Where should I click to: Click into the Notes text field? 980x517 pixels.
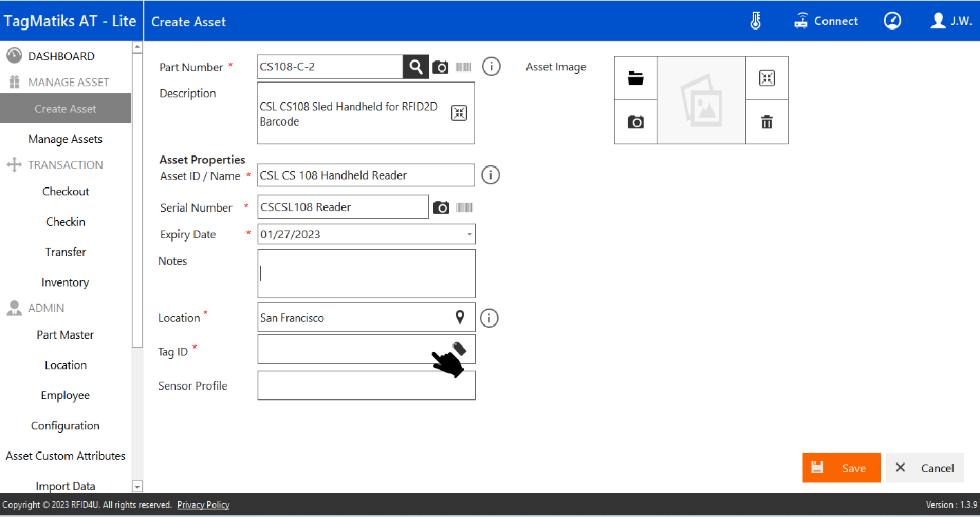pyautogui.click(x=366, y=273)
